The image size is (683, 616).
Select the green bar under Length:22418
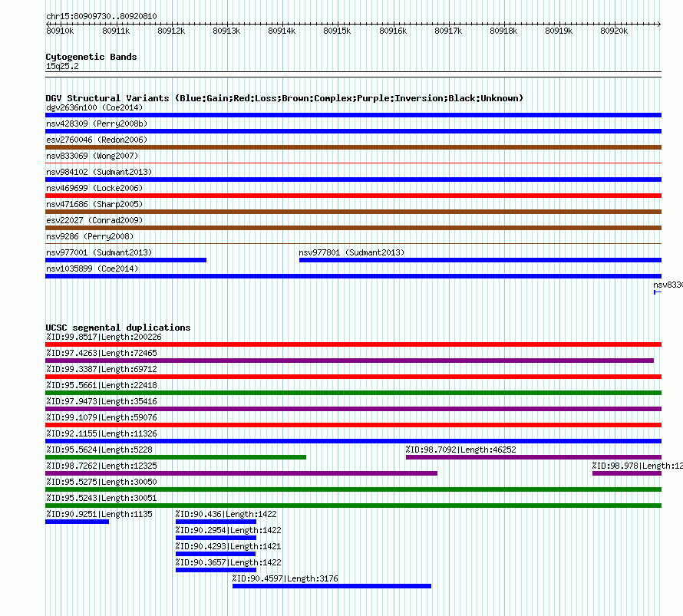(353, 393)
